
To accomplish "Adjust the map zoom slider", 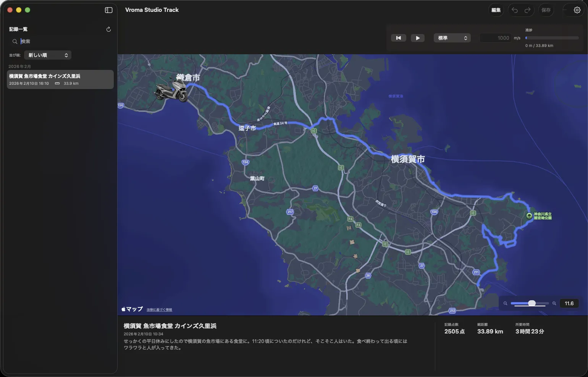I will tap(530, 303).
